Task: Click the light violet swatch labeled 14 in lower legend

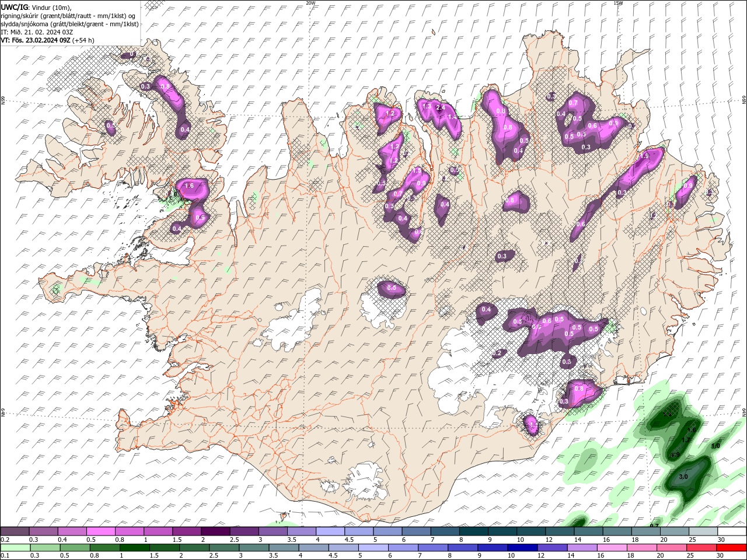Action: click(x=581, y=548)
